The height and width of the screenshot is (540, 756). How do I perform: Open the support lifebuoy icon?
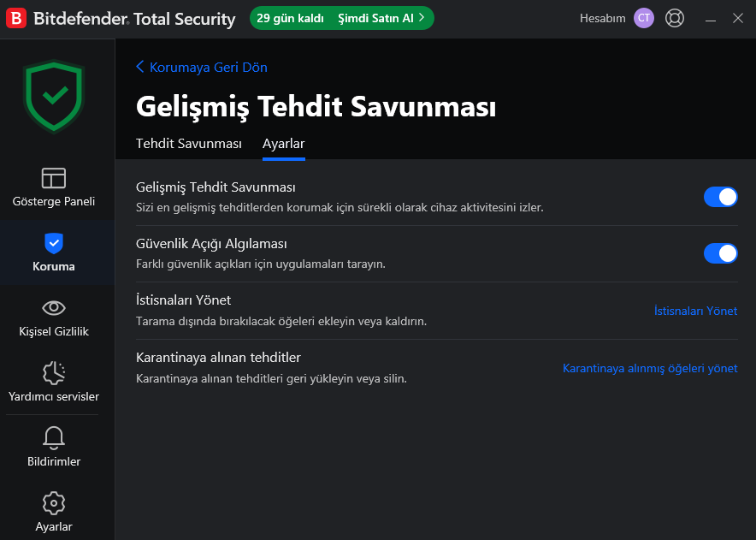(675, 18)
